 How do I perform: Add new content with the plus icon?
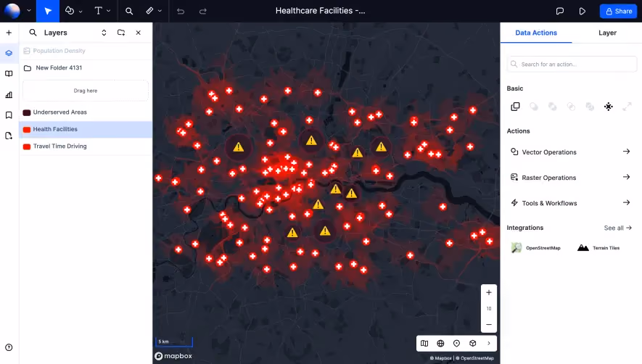tap(9, 33)
